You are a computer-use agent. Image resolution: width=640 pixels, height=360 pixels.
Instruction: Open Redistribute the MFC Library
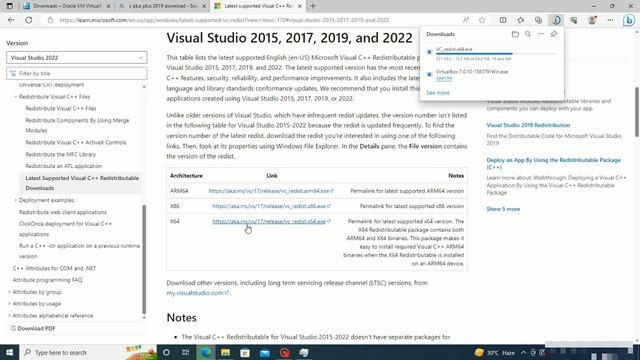(x=60, y=154)
